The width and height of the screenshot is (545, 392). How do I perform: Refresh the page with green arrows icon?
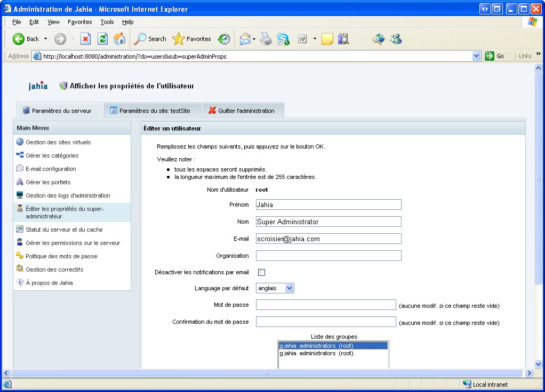(102, 39)
